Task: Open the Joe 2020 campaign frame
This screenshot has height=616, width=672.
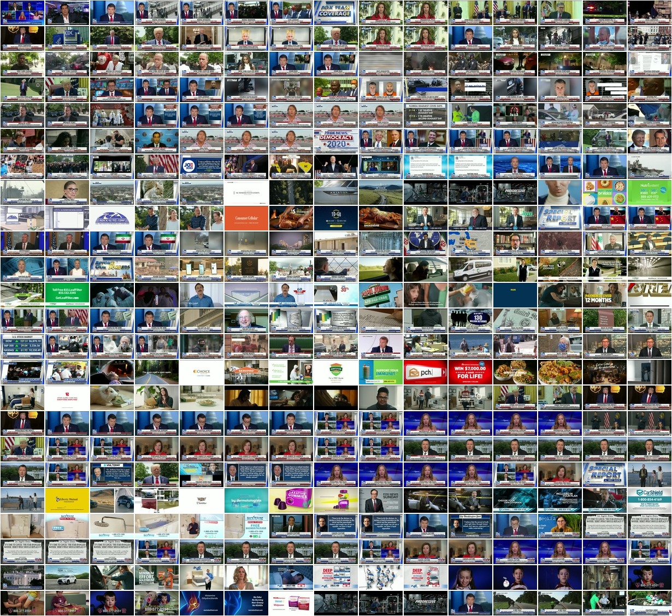Action: (201, 167)
